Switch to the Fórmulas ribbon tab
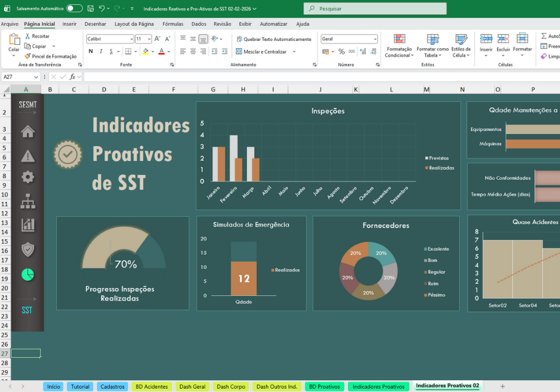 pos(173,24)
